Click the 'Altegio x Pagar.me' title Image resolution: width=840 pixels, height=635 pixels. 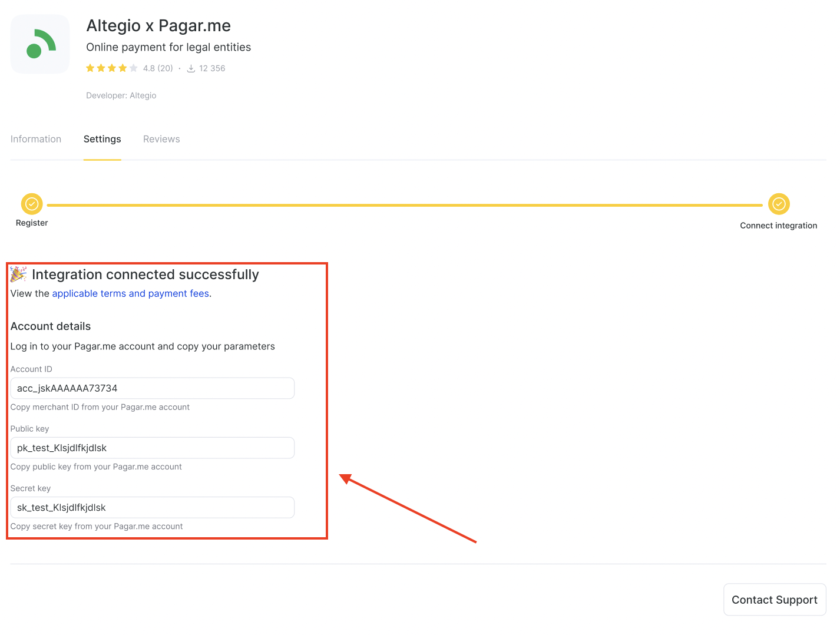click(158, 25)
